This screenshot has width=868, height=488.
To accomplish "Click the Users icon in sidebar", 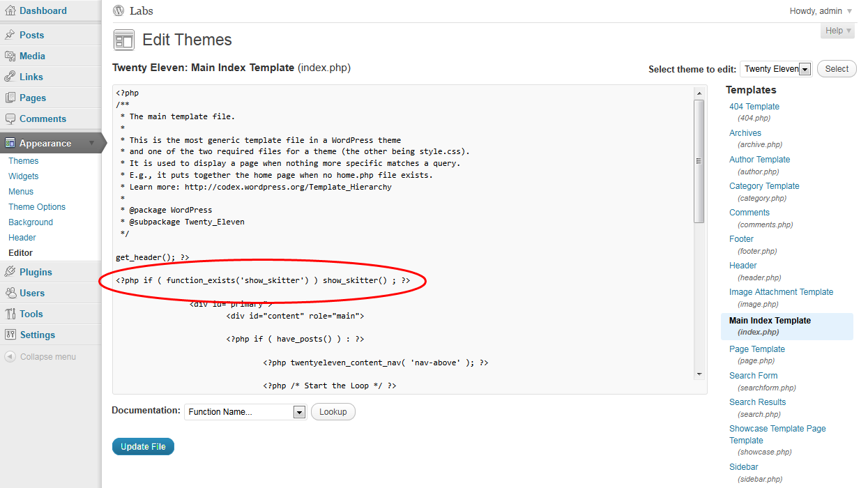I will pos(10,293).
